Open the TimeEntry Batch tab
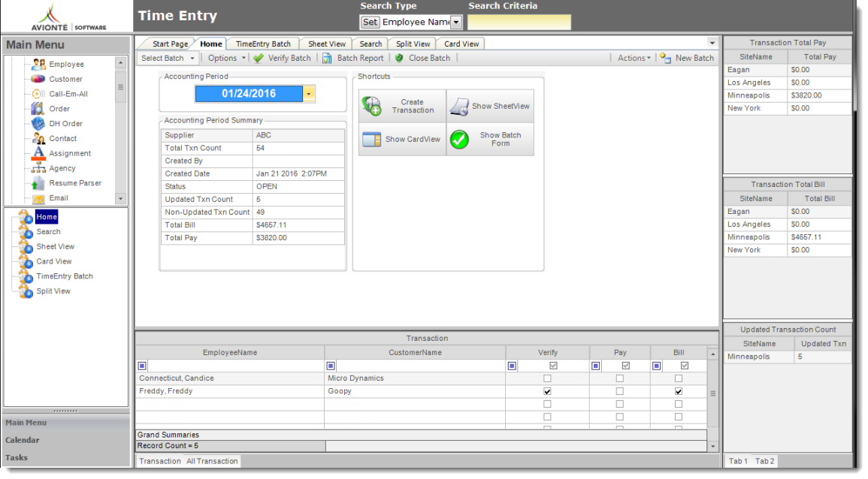 263,44
